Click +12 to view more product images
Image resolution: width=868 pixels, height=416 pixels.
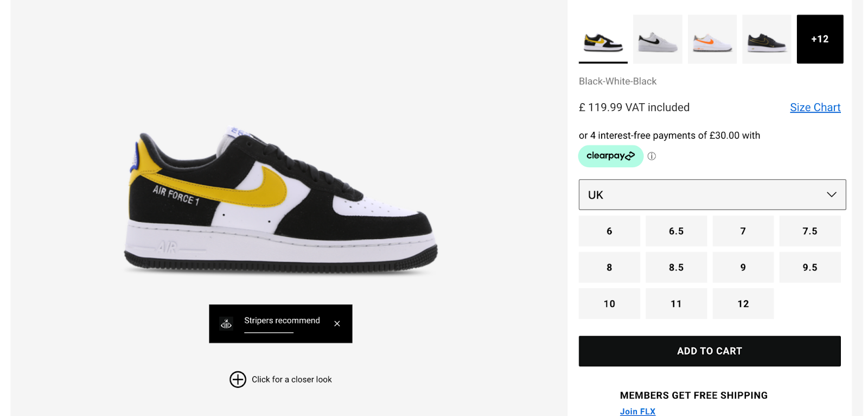click(819, 39)
